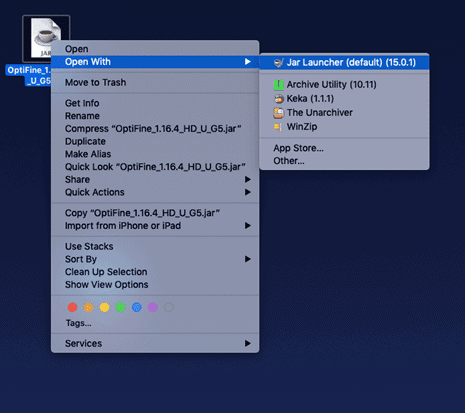The height and width of the screenshot is (413, 465).
Task: Click the green Archive Utility icon
Action: click(x=278, y=85)
